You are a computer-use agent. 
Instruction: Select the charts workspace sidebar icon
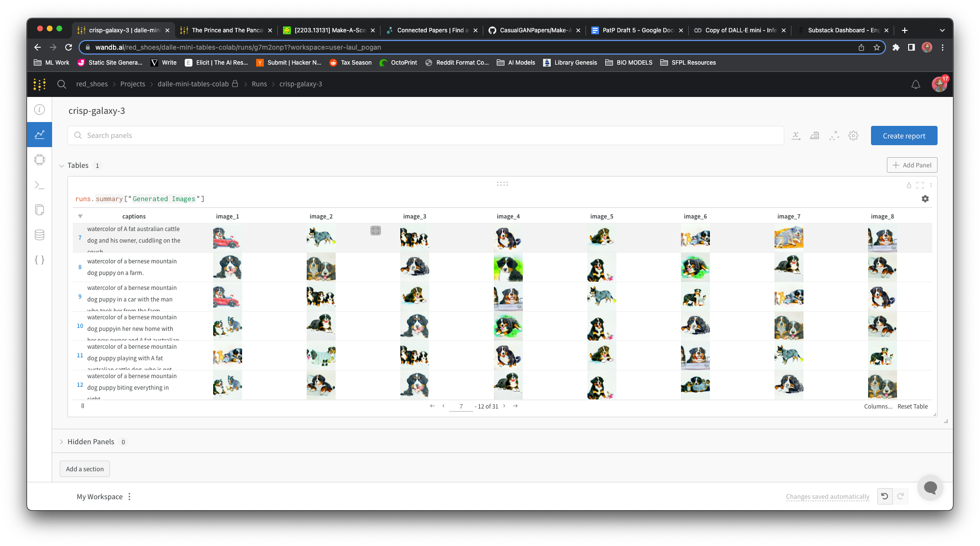point(40,135)
